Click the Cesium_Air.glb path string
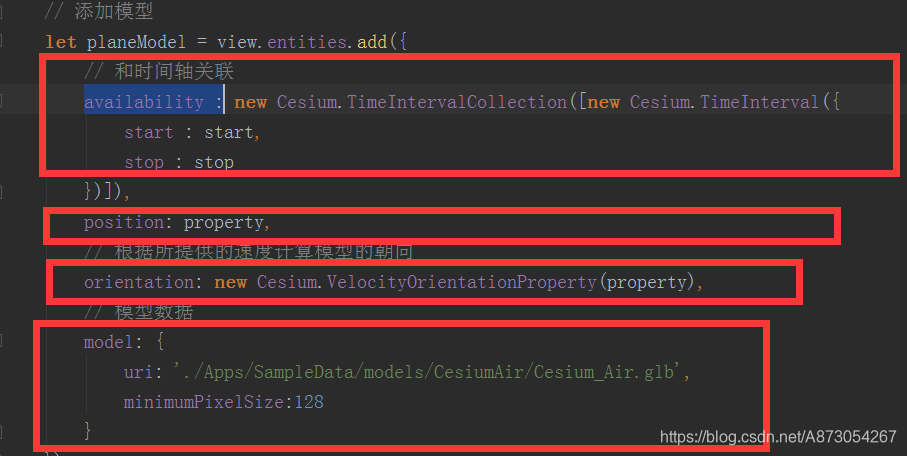This screenshot has height=456, width=907. (428, 372)
